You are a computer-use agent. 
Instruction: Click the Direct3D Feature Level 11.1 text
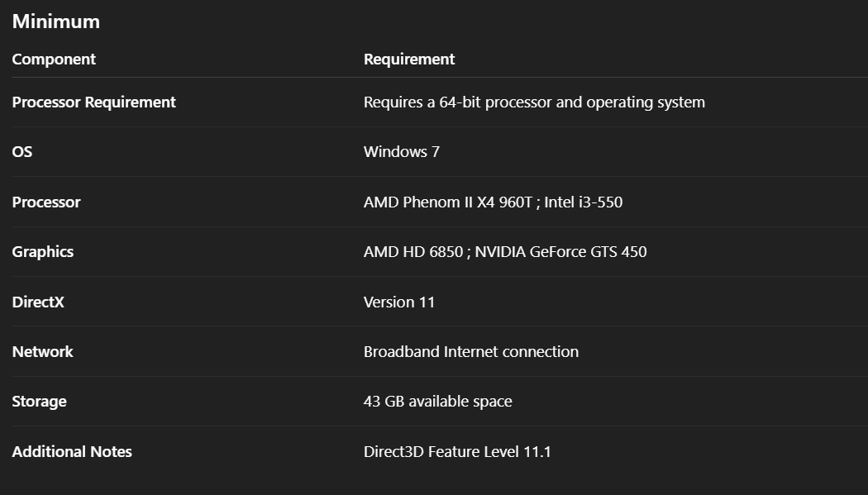pyautogui.click(x=457, y=452)
